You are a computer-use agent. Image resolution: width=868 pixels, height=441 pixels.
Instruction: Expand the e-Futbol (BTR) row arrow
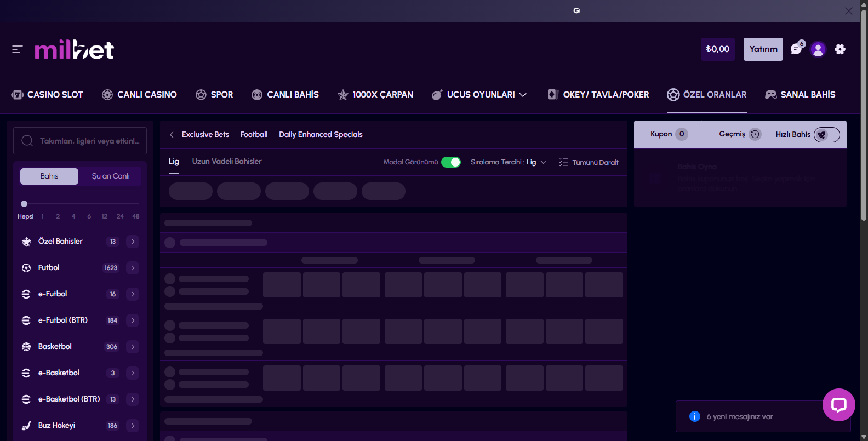[133, 320]
